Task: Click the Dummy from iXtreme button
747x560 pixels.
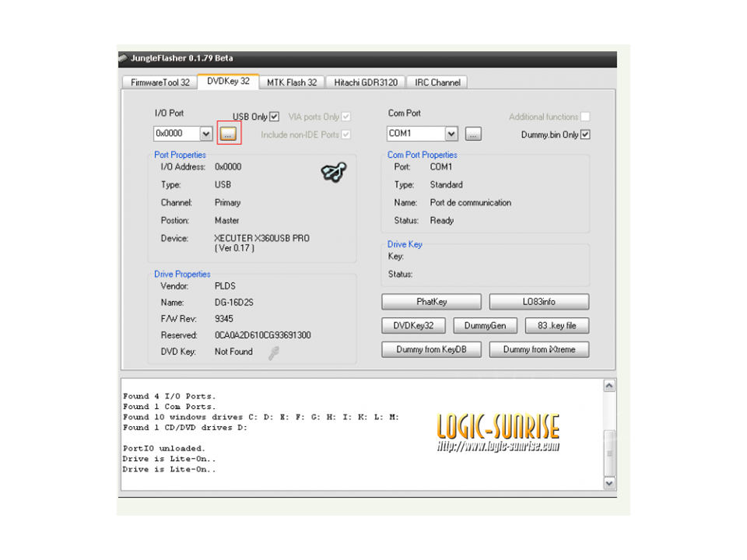Action: [539, 349]
